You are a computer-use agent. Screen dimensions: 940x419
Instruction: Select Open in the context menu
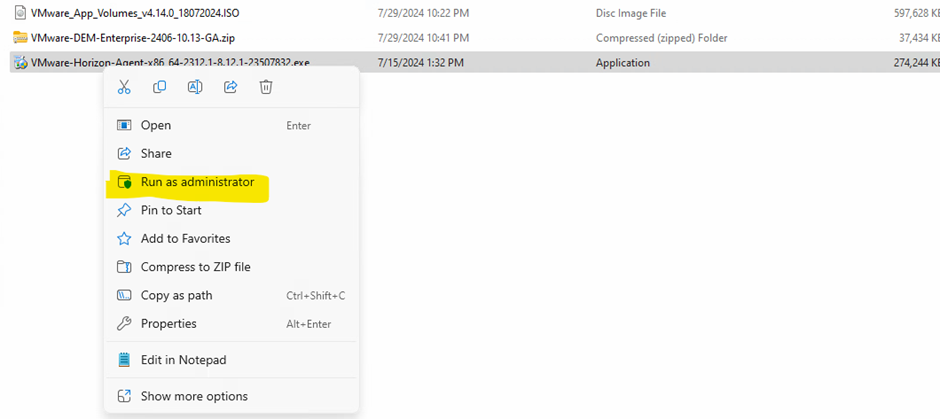pos(156,125)
